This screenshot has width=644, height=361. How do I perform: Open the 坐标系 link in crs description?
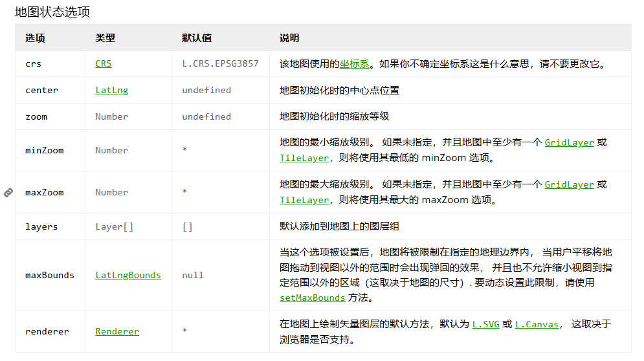click(x=355, y=64)
